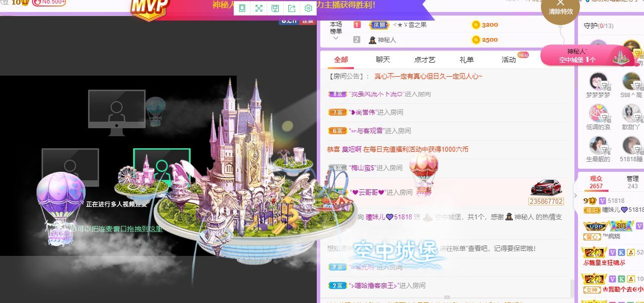Viewport: 644px width, 303px height.
Task: Close the effects with 清除特效 button
Action: (560, 8)
